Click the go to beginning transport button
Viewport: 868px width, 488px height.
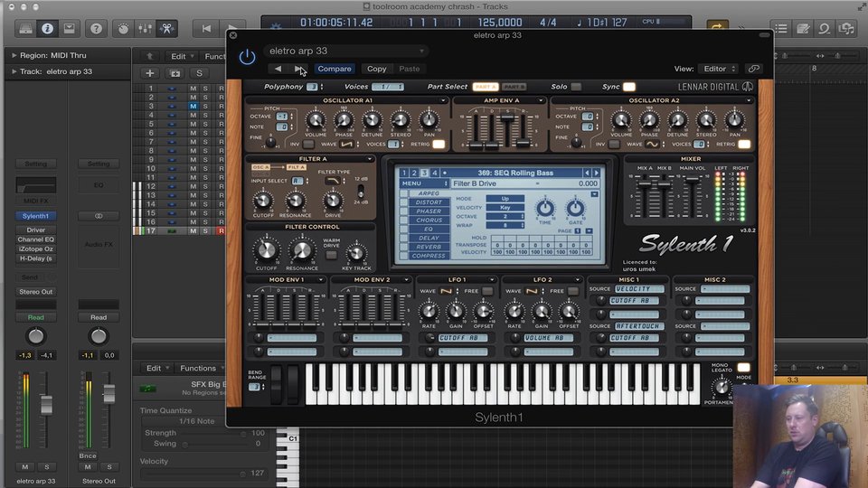pos(206,29)
